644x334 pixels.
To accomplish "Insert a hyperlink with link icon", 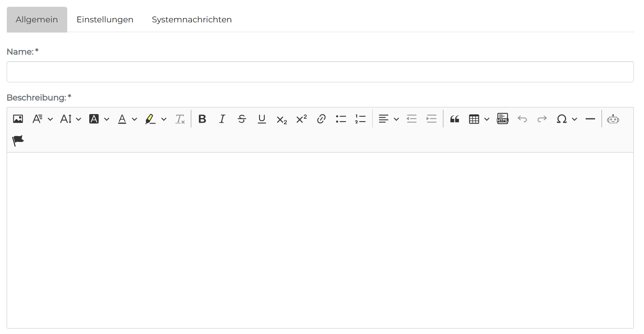I will coord(321,119).
